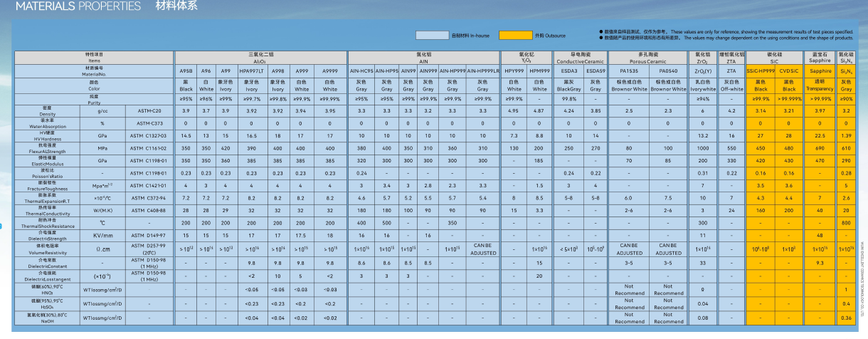Select the HV Hardness row label
Screen dimensions: 868x339
[x=47, y=135]
